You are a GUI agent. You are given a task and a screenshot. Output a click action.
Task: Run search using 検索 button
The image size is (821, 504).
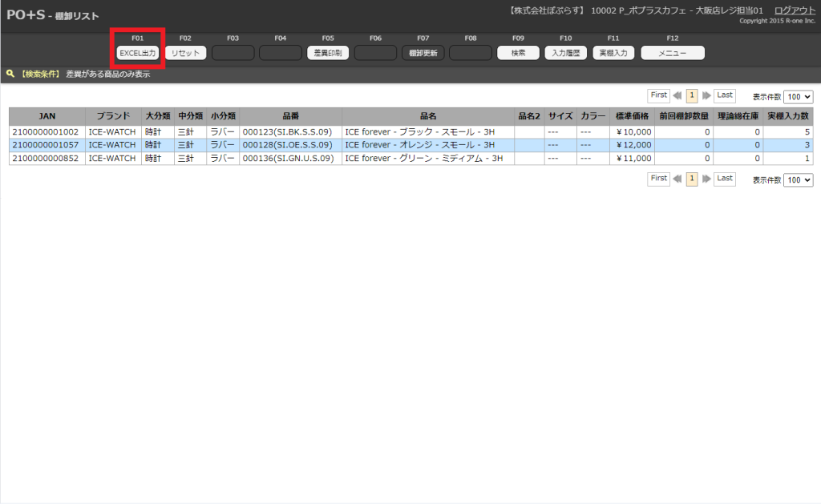pyautogui.click(x=518, y=53)
